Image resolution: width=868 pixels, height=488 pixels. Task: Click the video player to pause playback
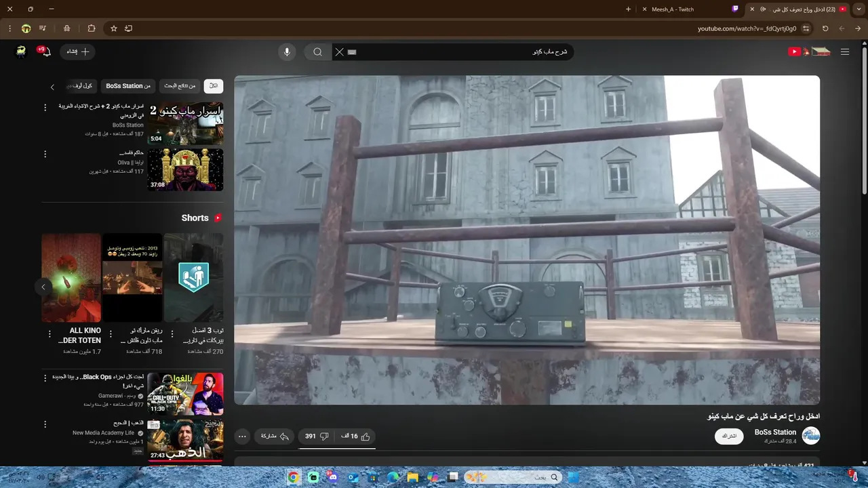coord(527,240)
